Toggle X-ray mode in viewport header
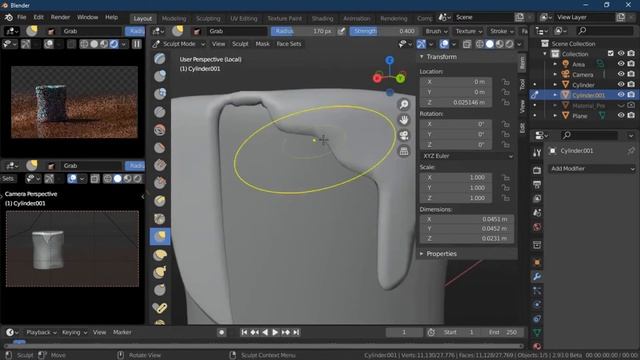Image resolution: width=640 pixels, height=360 pixels. tap(467, 44)
